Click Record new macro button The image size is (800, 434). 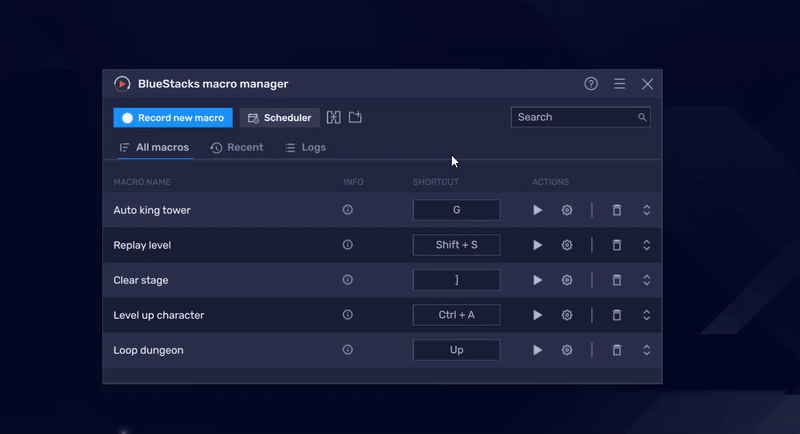coord(173,118)
